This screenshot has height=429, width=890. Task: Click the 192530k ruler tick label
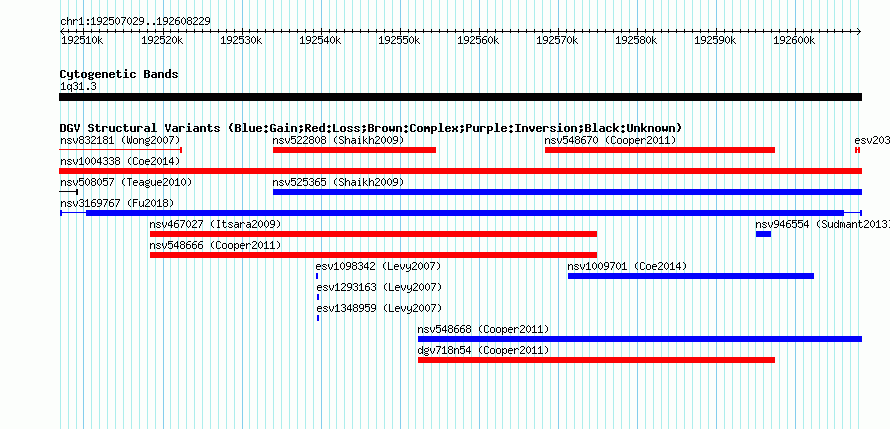pyautogui.click(x=241, y=40)
